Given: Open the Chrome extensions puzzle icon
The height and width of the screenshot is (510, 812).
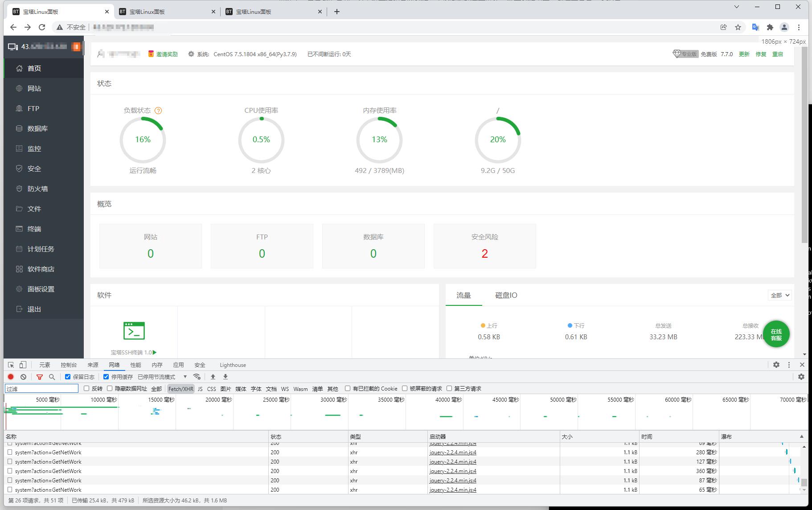Looking at the screenshot, I should point(770,27).
